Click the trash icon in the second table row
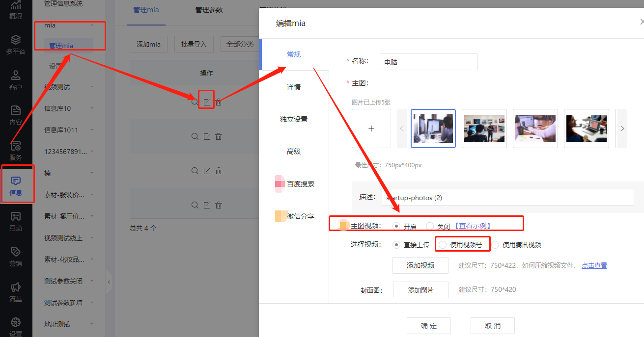This screenshot has width=644, height=337. 219,136
